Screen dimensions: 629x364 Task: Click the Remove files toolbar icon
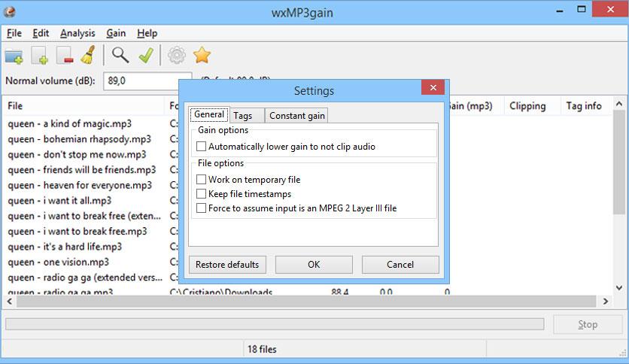(x=65, y=56)
